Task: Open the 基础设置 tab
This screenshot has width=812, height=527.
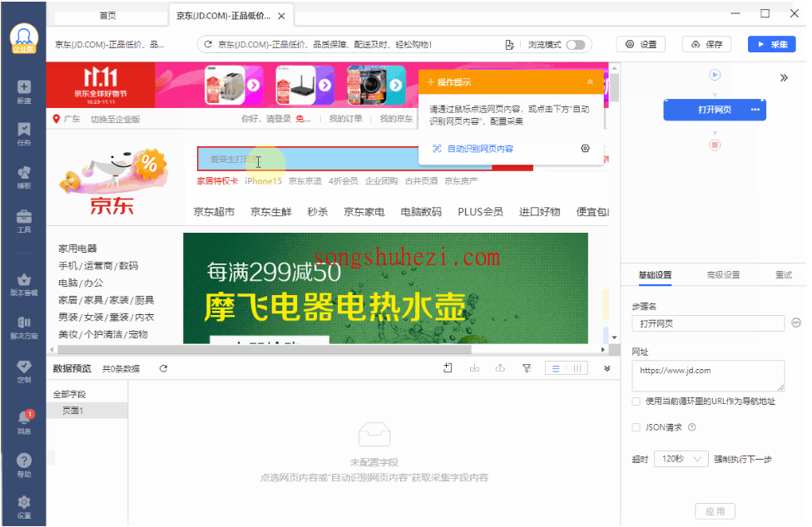Action: tap(655, 275)
